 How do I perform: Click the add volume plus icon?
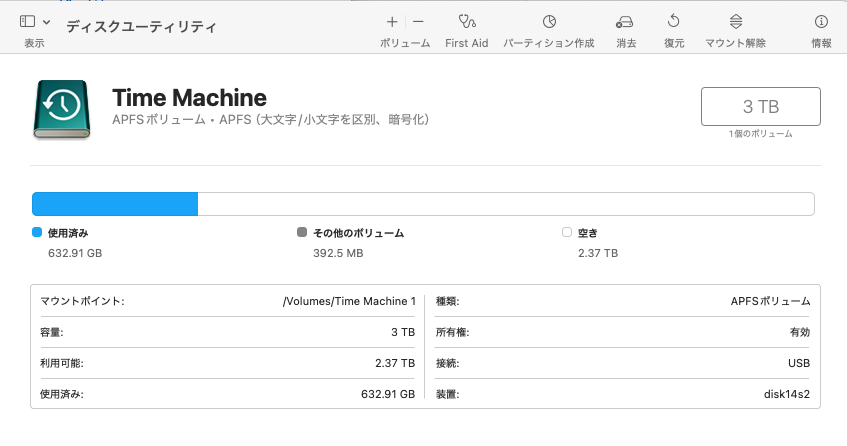(392, 21)
